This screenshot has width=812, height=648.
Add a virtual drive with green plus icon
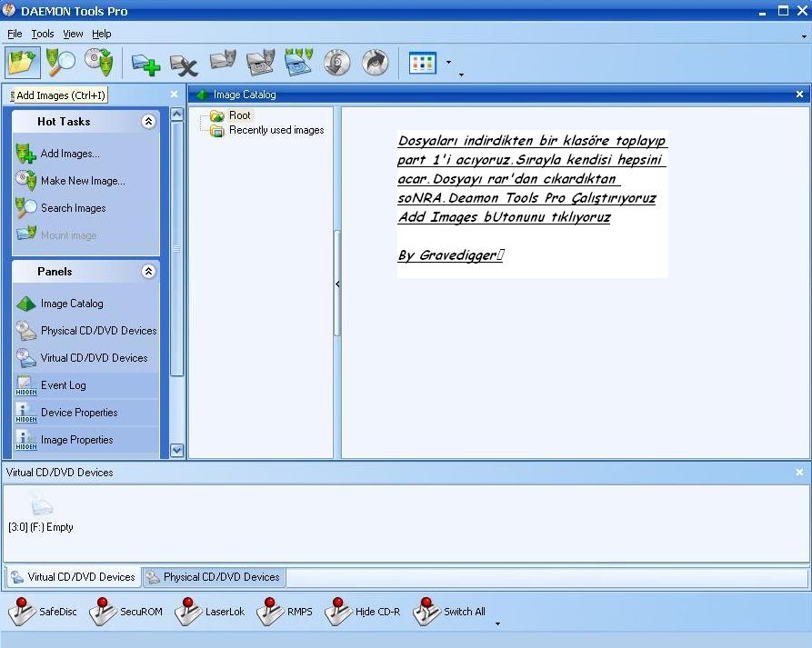[145, 65]
